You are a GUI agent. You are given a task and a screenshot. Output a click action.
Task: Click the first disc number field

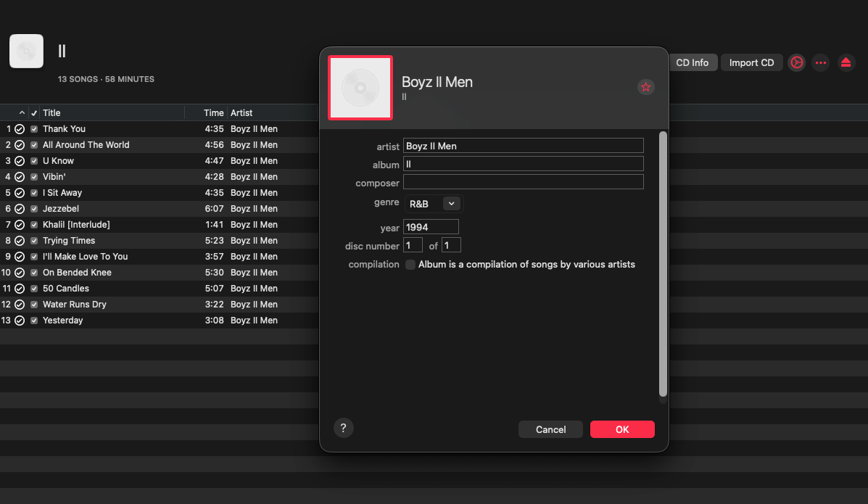click(413, 245)
